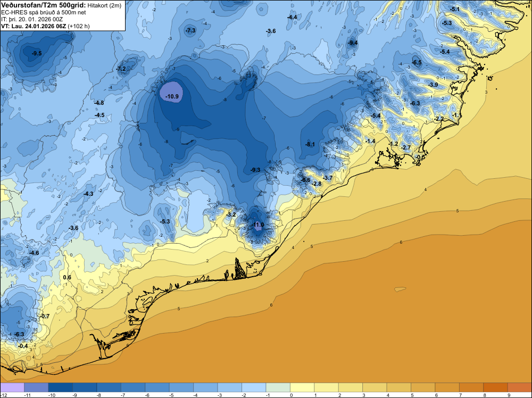Select the legend swatch labeled -9
Image resolution: width=532 pixels, height=398 pixels.
click(x=85, y=387)
